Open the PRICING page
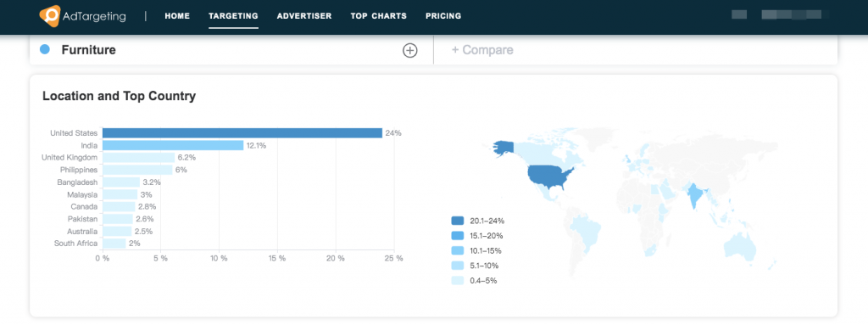The height and width of the screenshot is (325, 868). 443,16
